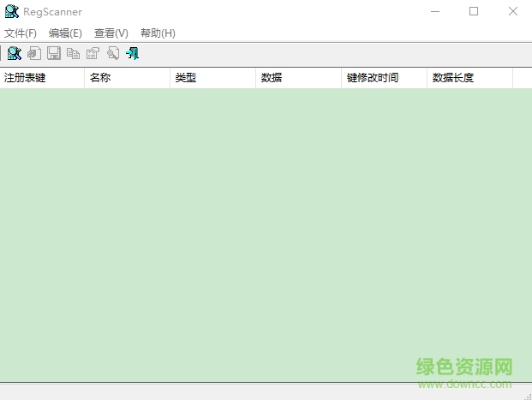Sort by the 数据长度 column header
This screenshot has height=400, width=532.
click(470, 78)
